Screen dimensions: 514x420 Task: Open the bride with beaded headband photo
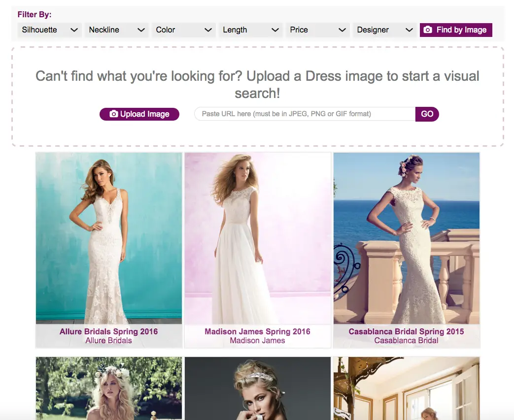258,388
